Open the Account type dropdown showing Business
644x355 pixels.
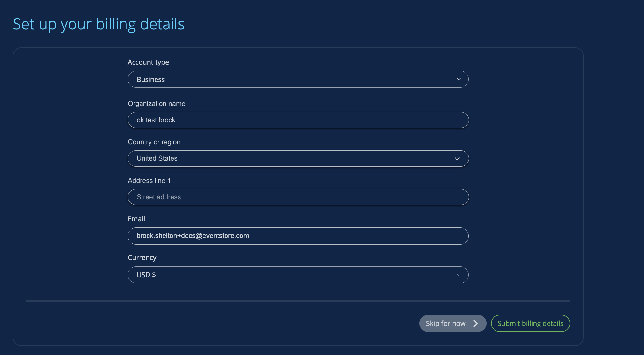298,79
